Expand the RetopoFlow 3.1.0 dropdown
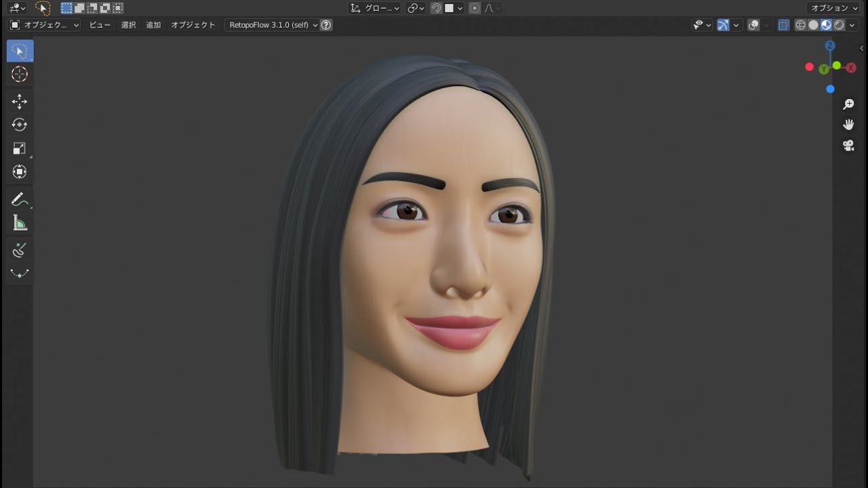Screen dimensions: 868x488 coord(273,25)
